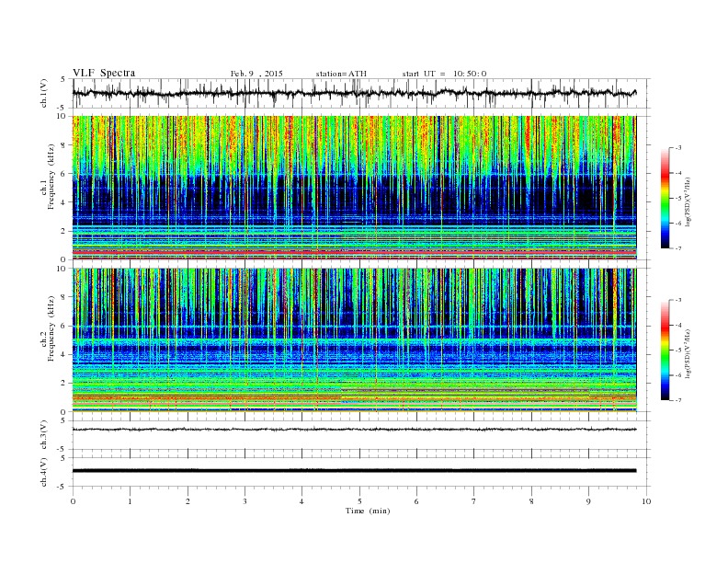Click the ch.2 spectrogram panel
The height and width of the screenshot is (563, 728).
[354, 340]
